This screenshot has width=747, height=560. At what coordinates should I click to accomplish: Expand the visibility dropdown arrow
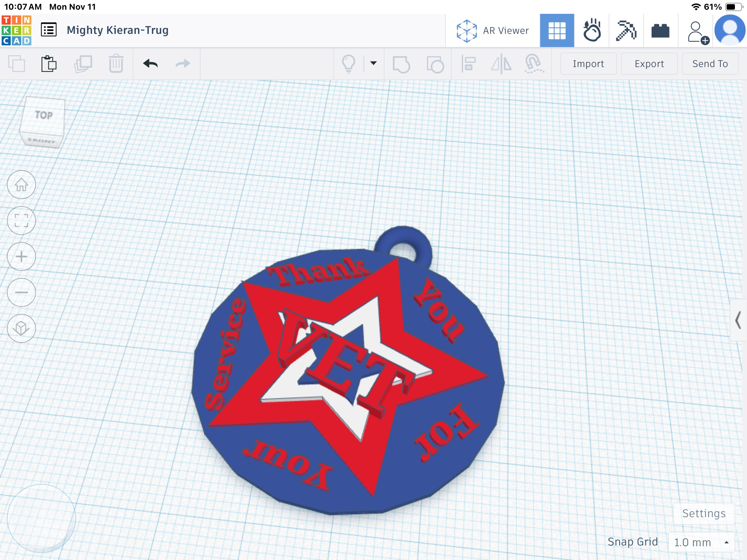pos(373,63)
